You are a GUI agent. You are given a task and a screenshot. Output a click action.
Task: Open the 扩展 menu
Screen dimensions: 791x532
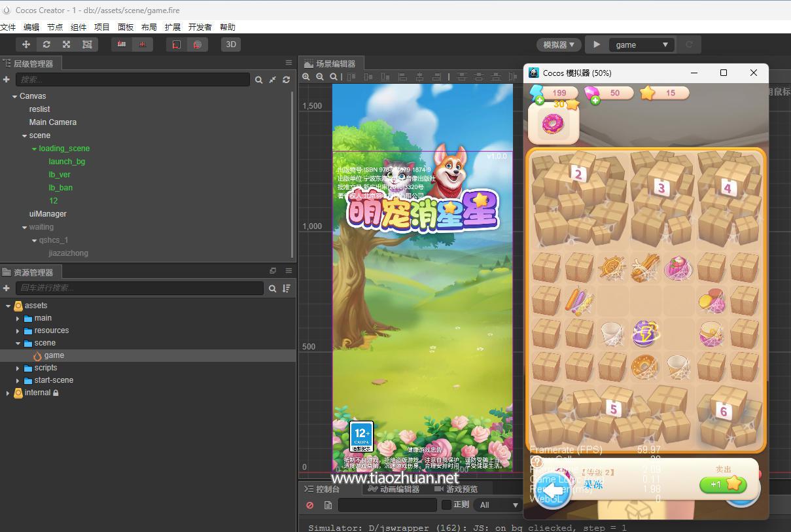[173, 27]
